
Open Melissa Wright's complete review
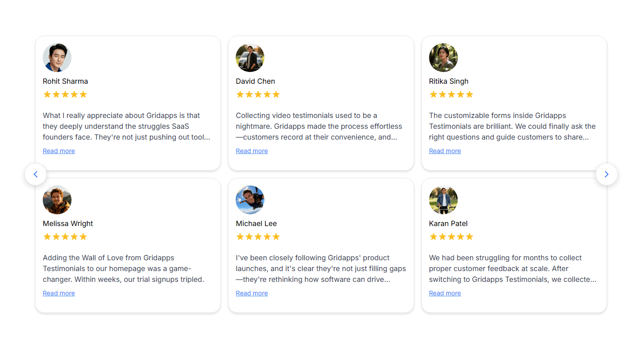58,293
